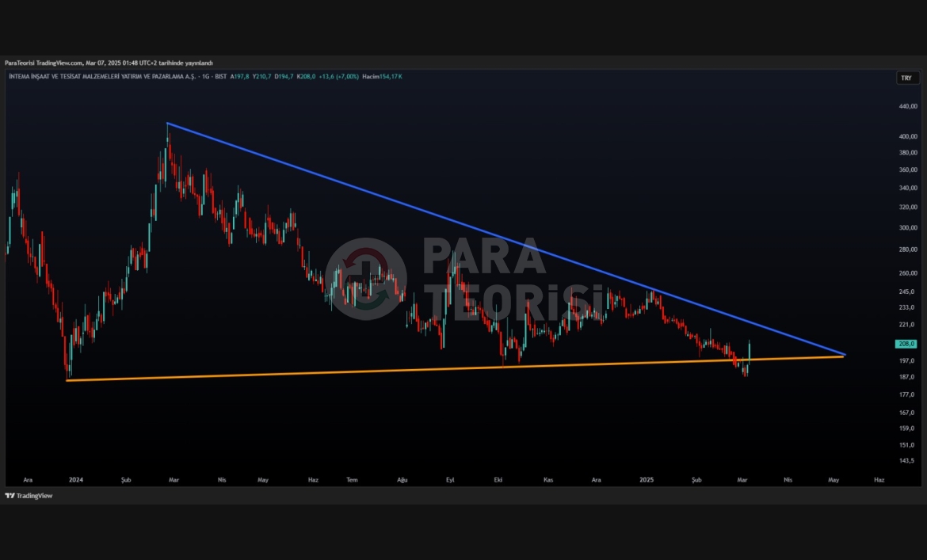927x560 pixels.
Task: Click the 167,0 price axis label
Action: [x=907, y=413]
